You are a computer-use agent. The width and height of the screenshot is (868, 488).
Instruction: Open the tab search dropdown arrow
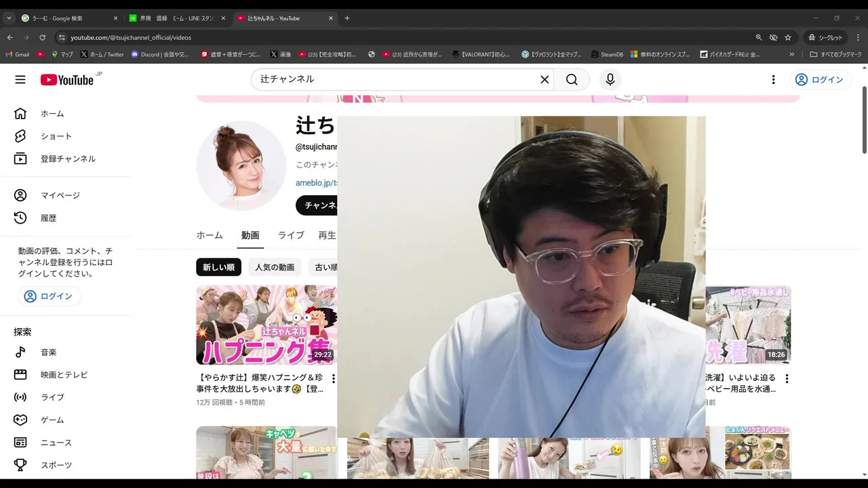click(9, 18)
